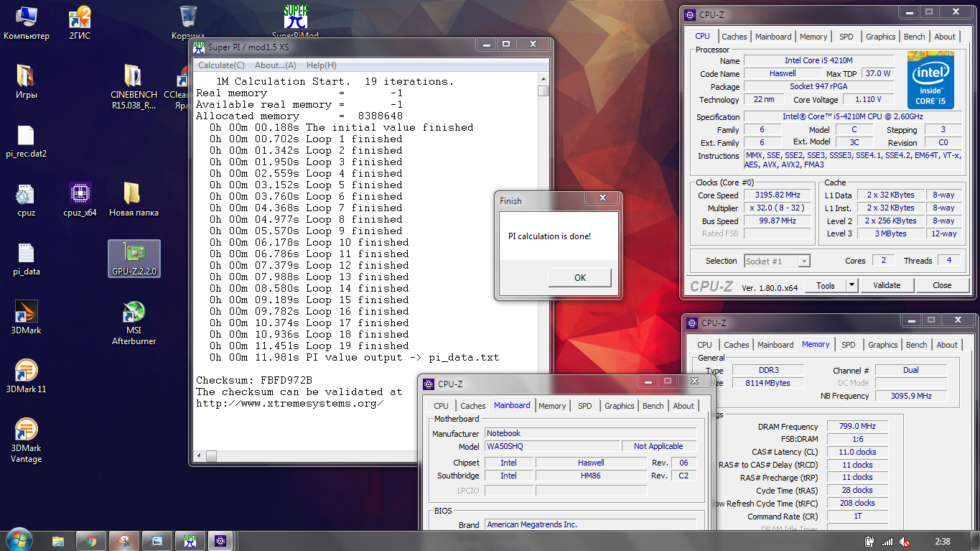Switch to Bench tab in Memory CPU-Z window
The width and height of the screenshot is (980, 551).
(916, 345)
